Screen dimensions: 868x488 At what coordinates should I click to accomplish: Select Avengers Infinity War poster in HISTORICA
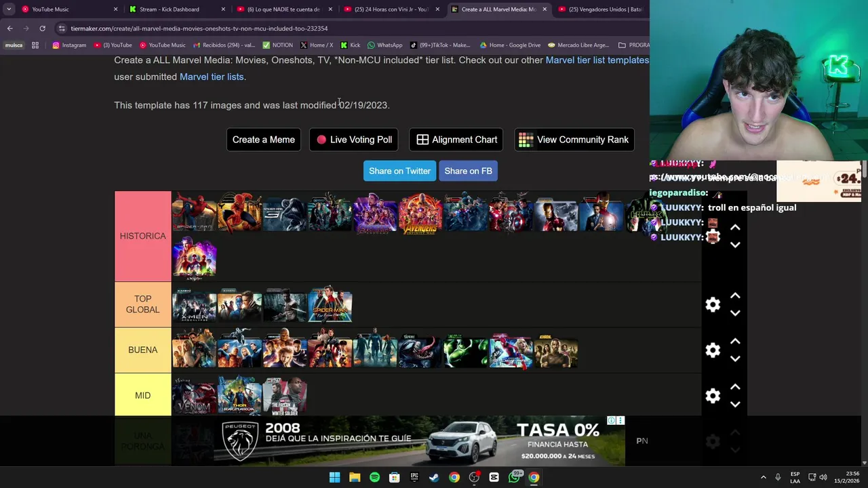(x=420, y=213)
